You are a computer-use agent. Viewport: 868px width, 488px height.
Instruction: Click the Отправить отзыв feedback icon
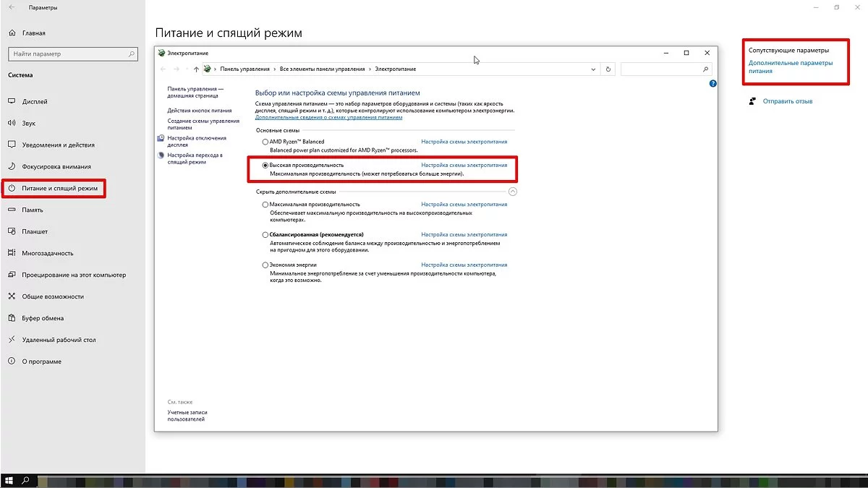753,101
